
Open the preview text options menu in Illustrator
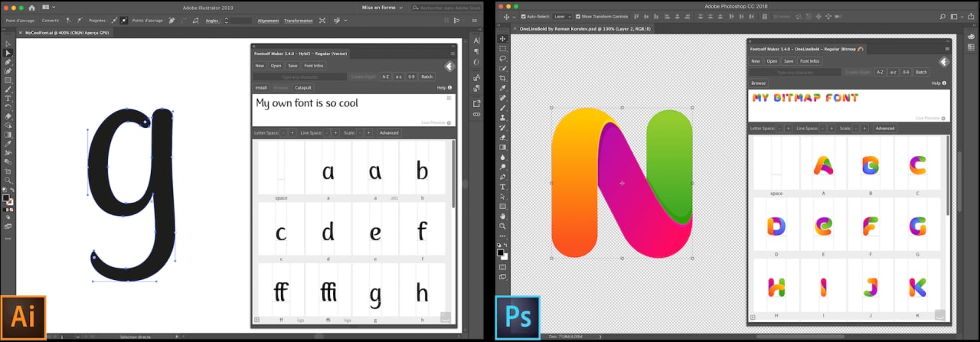(449, 98)
